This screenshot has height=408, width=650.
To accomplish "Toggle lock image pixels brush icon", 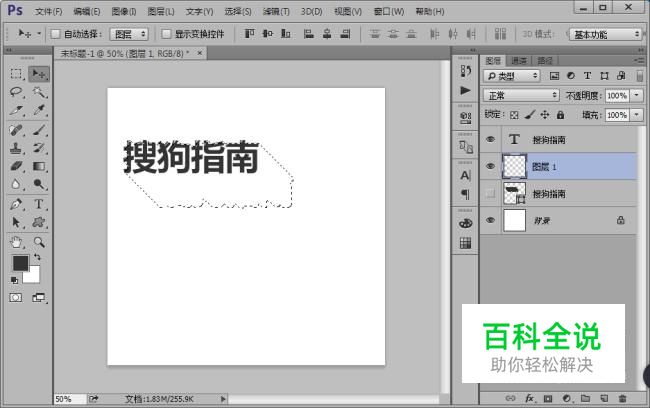I will (x=530, y=115).
